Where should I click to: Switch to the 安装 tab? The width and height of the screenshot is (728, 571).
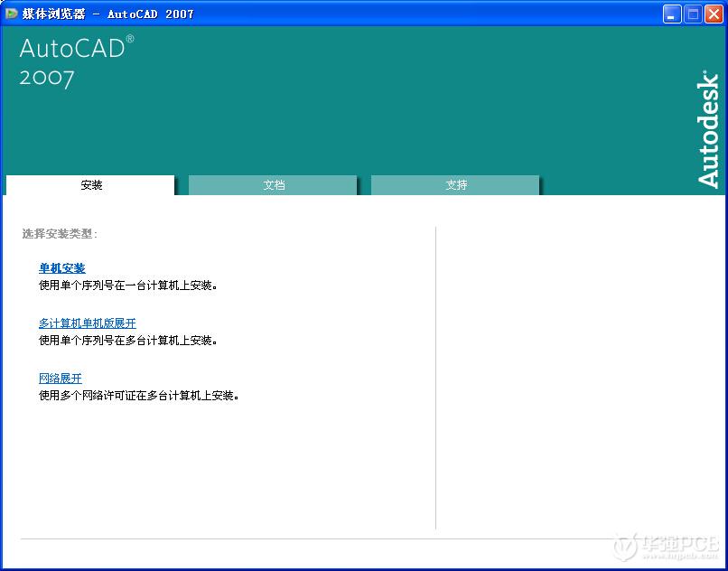[x=91, y=185]
